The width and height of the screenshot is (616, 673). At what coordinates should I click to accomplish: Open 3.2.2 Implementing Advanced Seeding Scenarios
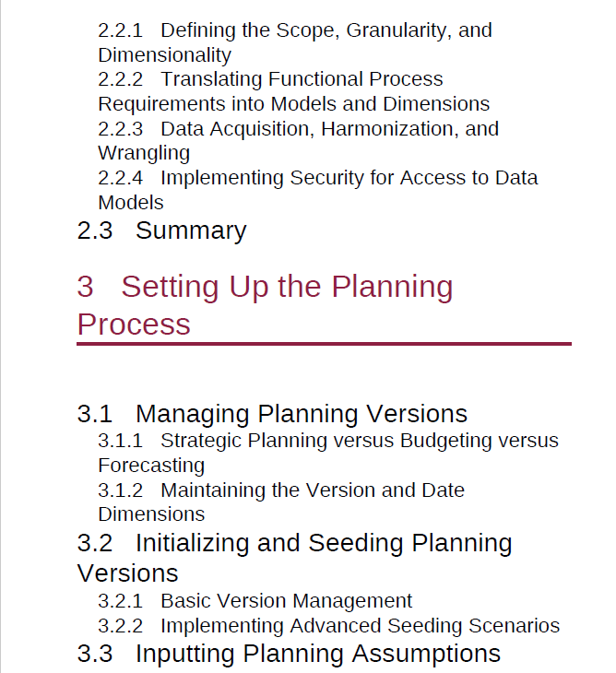coord(329,626)
